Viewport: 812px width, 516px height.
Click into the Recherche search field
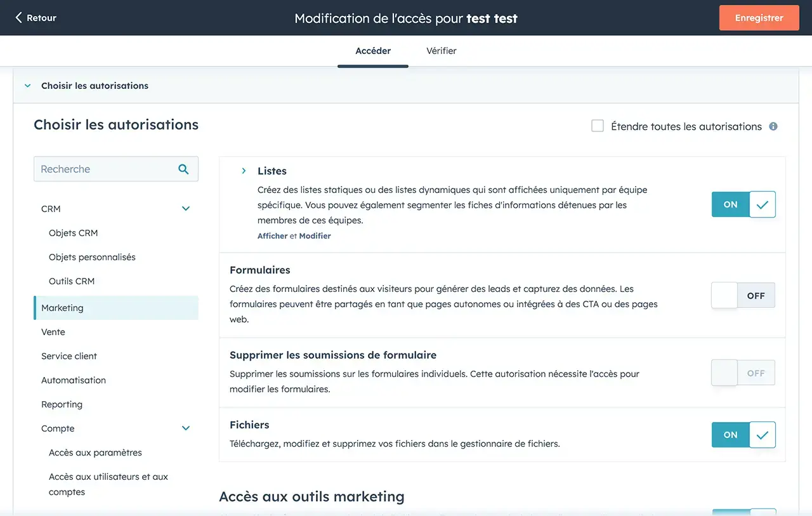[105, 169]
